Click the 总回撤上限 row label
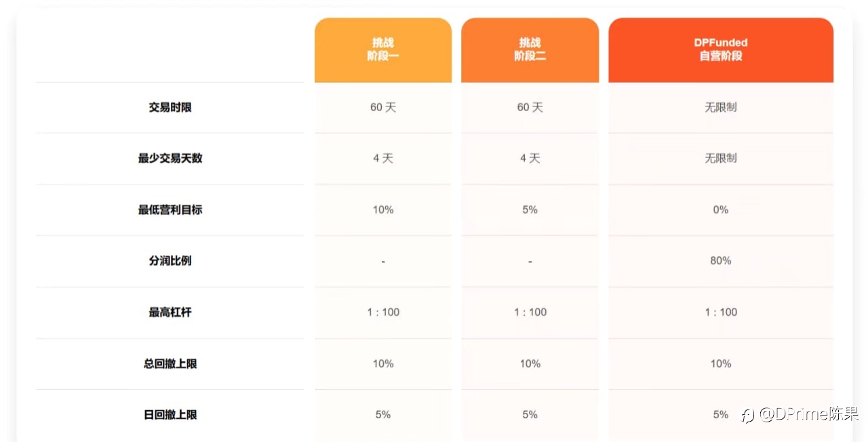The width and height of the screenshot is (868, 442). click(x=170, y=363)
